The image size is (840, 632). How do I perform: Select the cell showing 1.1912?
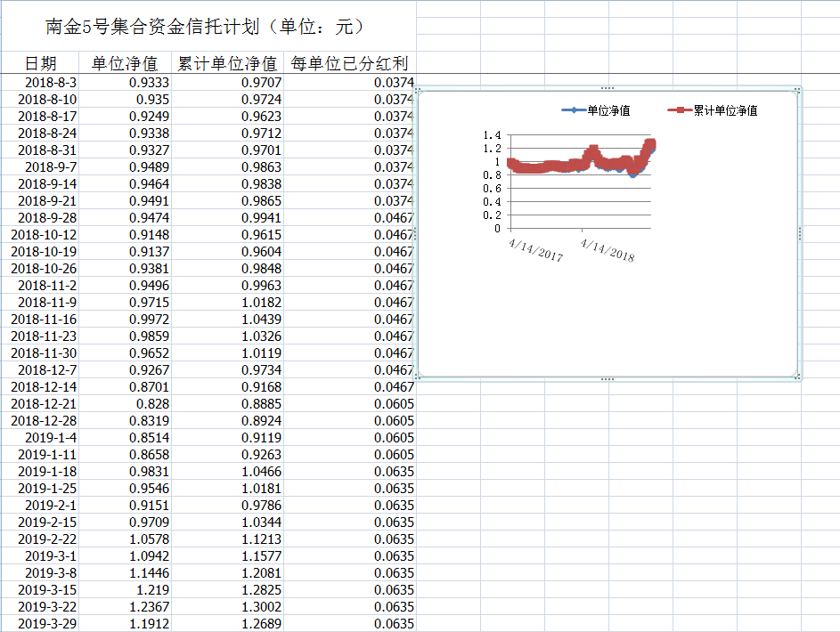click(125, 623)
